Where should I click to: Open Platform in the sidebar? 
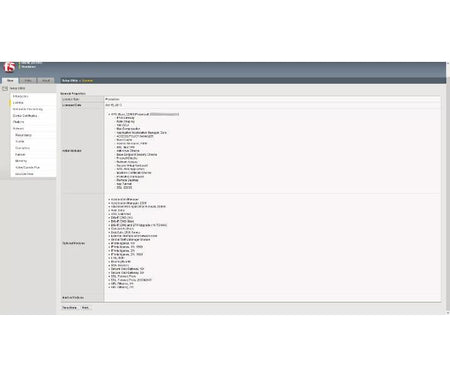18,122
